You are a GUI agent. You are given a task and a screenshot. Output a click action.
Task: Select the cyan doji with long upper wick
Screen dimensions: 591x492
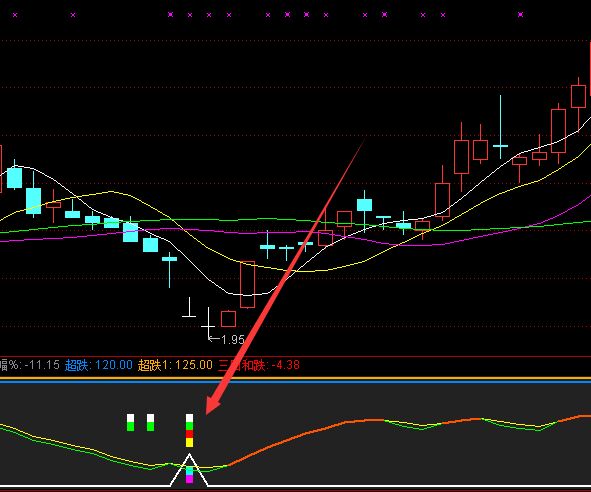[x=501, y=127]
